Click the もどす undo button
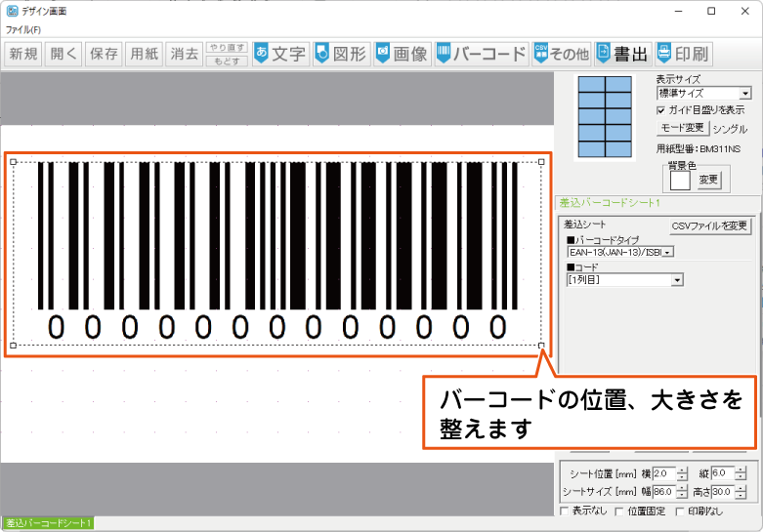Viewport: 763px width, 532px height. [x=227, y=61]
